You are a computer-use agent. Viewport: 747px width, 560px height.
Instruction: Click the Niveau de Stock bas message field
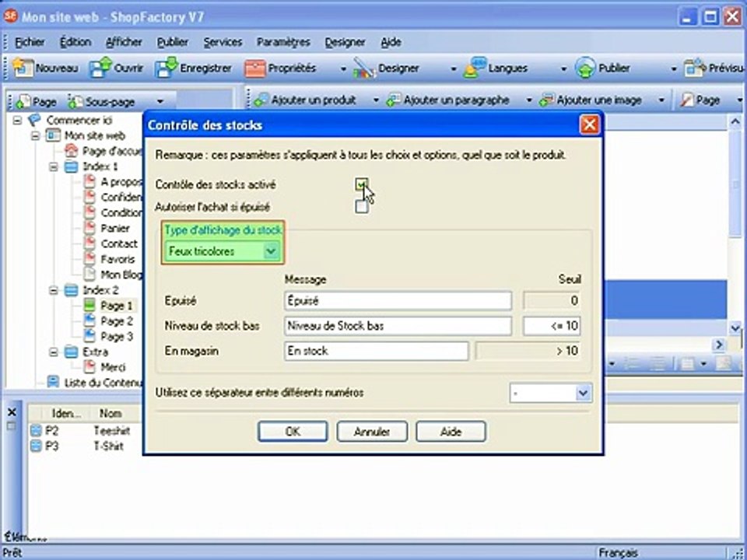398,326
